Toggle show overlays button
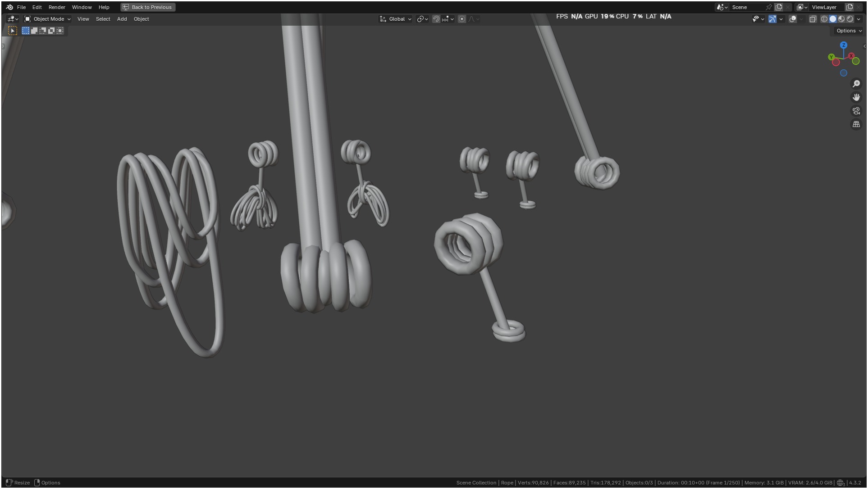Image resolution: width=868 pixels, height=489 pixels. 793,19
